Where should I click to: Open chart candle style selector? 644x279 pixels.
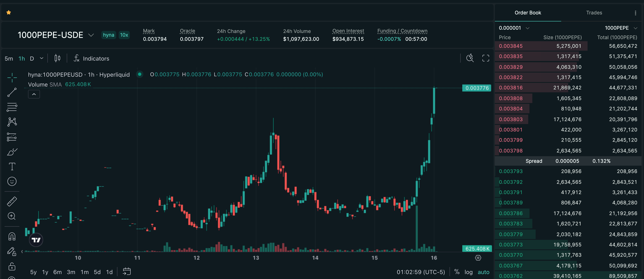point(57,58)
